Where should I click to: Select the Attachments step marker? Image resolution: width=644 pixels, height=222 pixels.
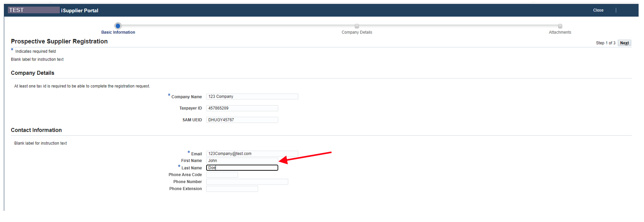pyautogui.click(x=560, y=26)
